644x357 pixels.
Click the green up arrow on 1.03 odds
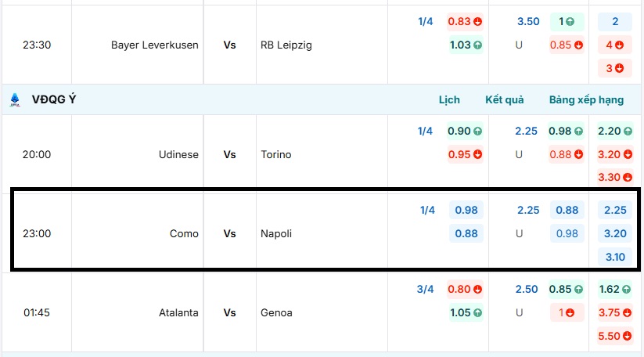[x=477, y=45]
